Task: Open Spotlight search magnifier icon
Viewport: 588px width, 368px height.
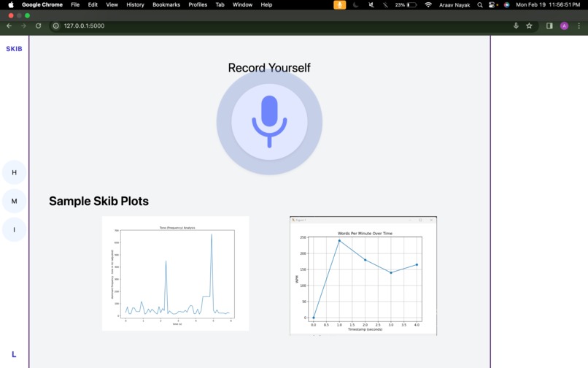Action: [x=479, y=5]
